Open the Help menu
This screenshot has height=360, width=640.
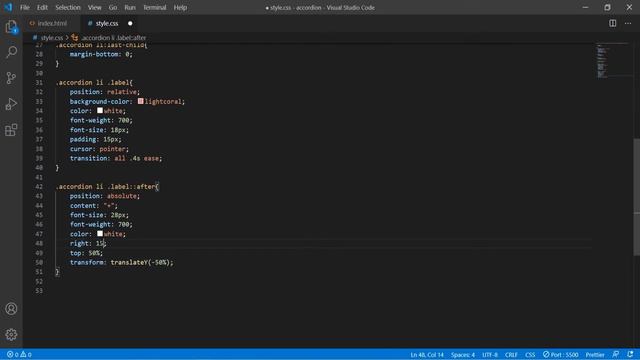(x=180, y=7)
